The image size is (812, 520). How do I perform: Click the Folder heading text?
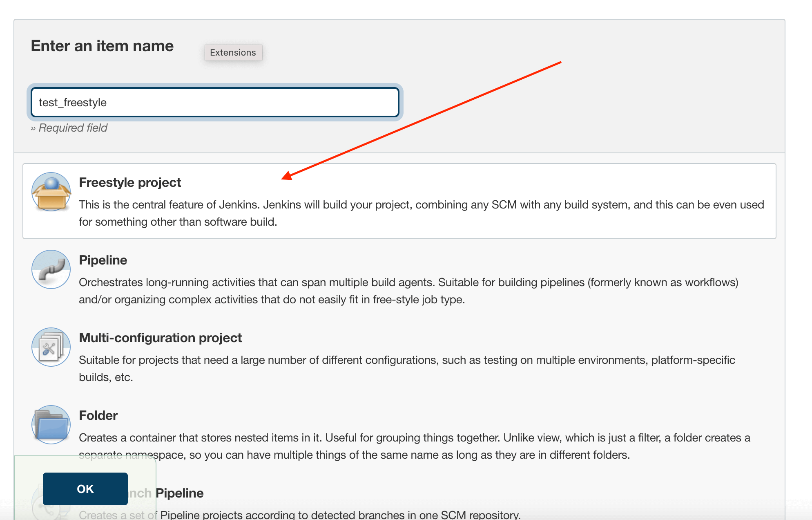point(98,415)
